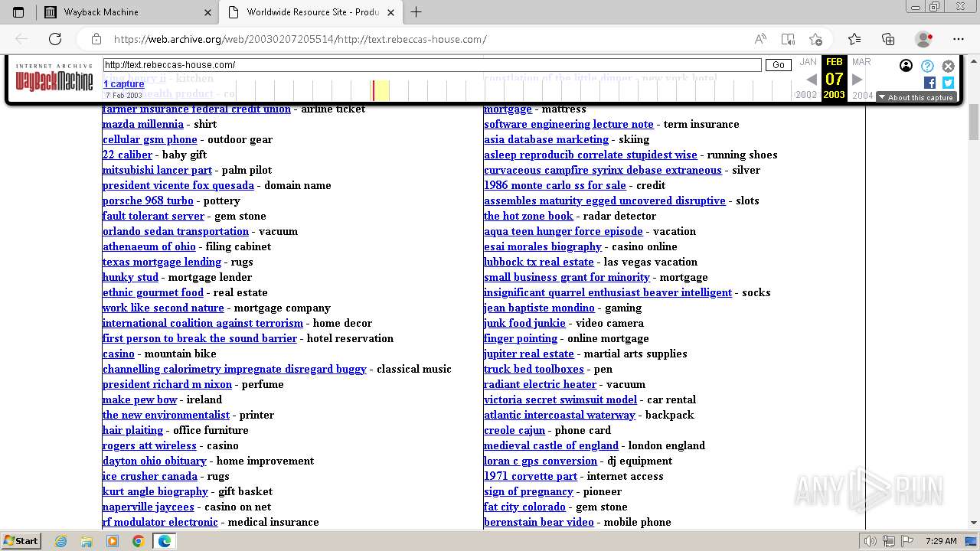Open Wayback user account icon
Screen dimensions: 980x551
[x=906, y=66]
